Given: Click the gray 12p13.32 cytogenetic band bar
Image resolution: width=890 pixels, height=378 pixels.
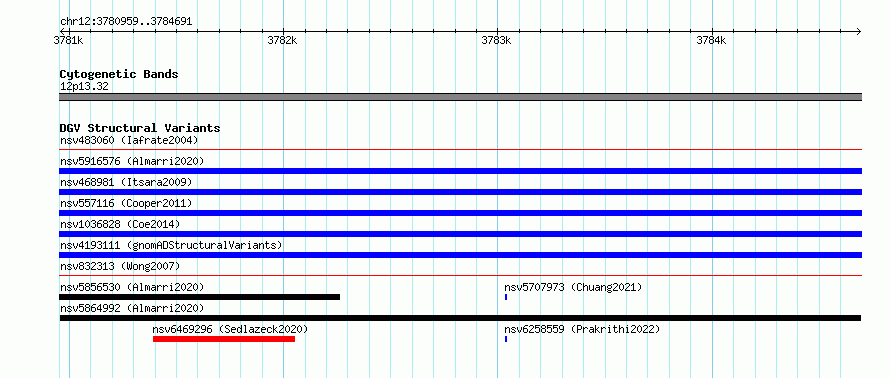Looking at the screenshot, I should pyautogui.click(x=460, y=97).
